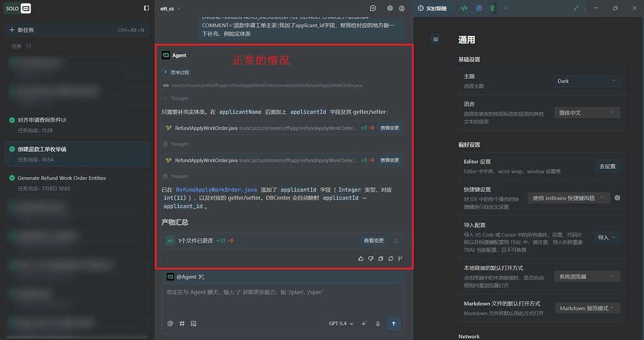Insert an @ mention in chat
This screenshot has height=340, width=644.
pos(170,324)
